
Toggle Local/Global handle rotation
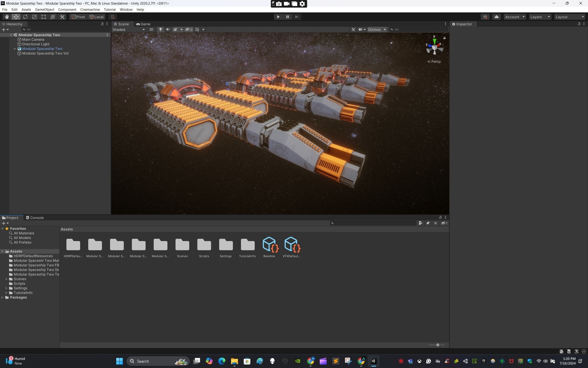pos(96,17)
